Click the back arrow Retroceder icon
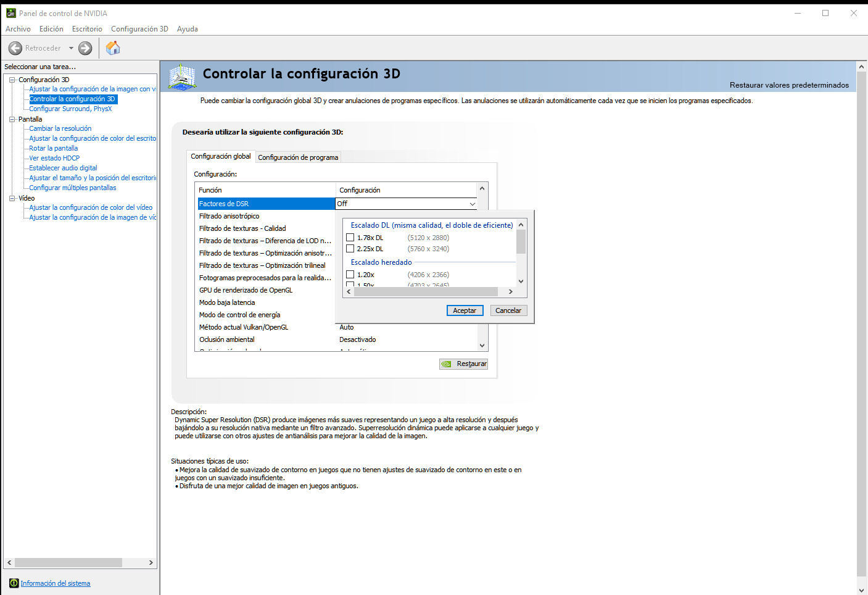 click(15, 48)
